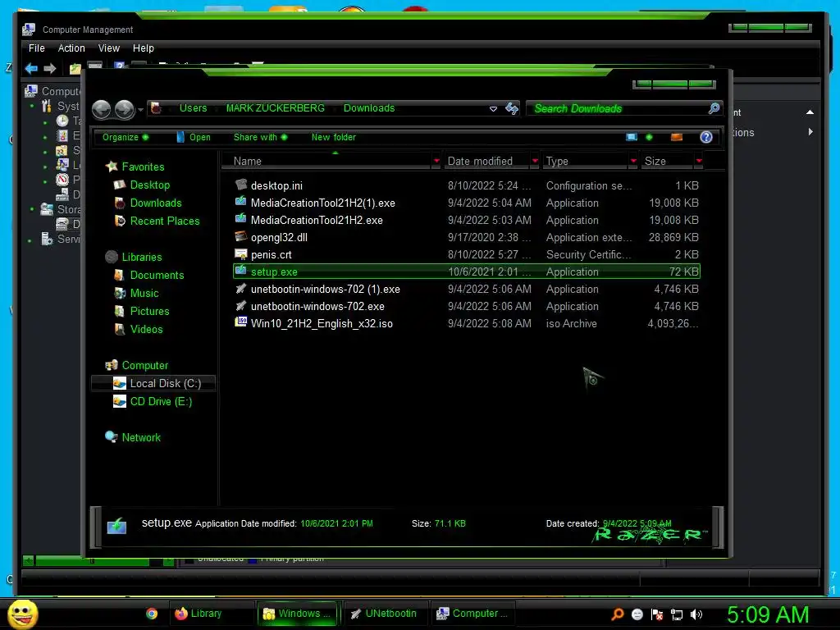Open the Name column filter dropdown
840x630 pixels.
point(436,161)
